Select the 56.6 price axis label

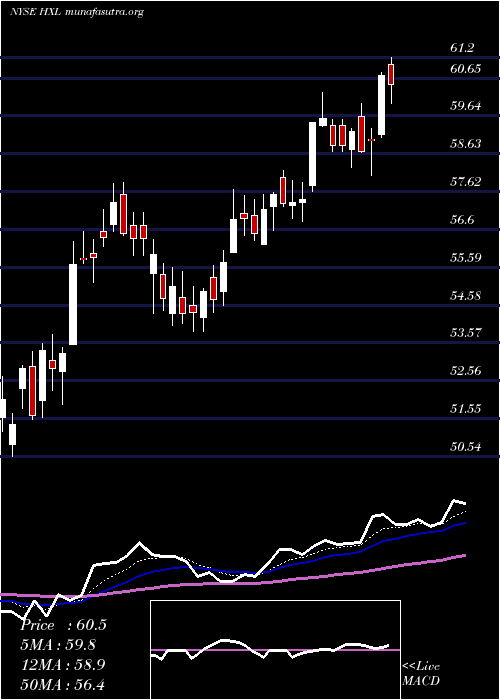(462, 220)
